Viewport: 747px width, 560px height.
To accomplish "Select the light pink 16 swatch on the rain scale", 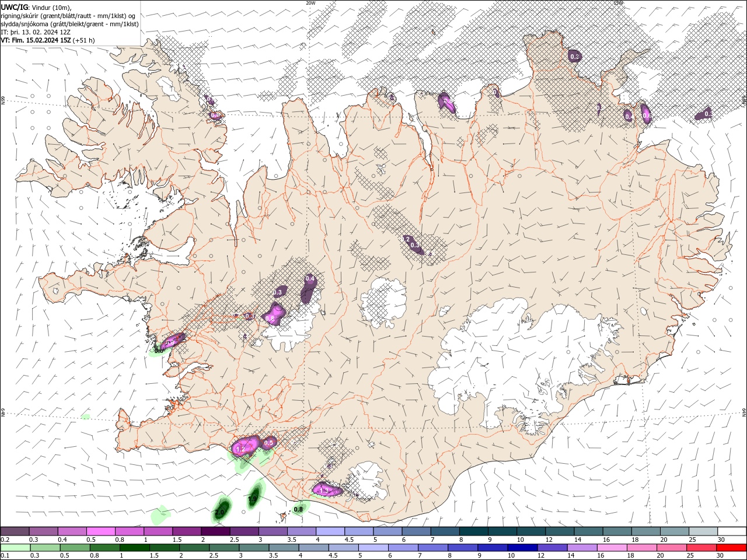I will [612, 548].
